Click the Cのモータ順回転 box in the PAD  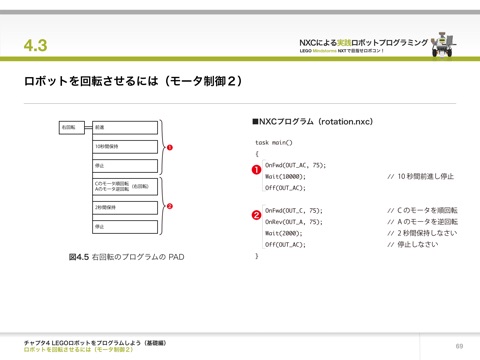[x=125, y=187]
